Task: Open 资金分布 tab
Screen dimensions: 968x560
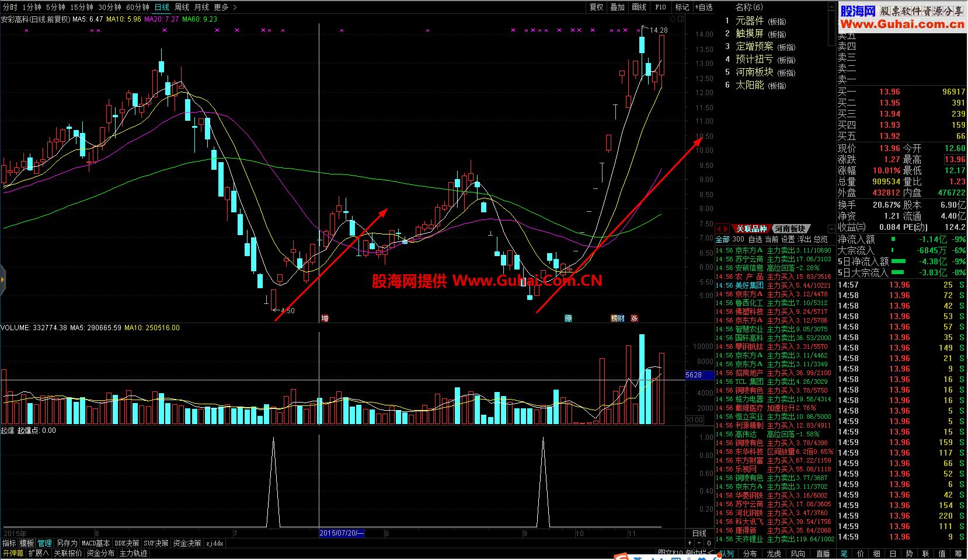Action: tap(100, 553)
